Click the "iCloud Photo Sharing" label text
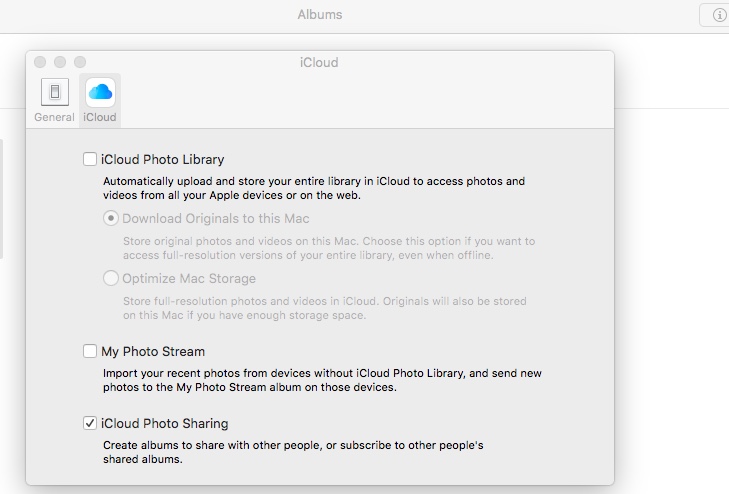Image resolution: width=729 pixels, height=494 pixels. coord(165,423)
